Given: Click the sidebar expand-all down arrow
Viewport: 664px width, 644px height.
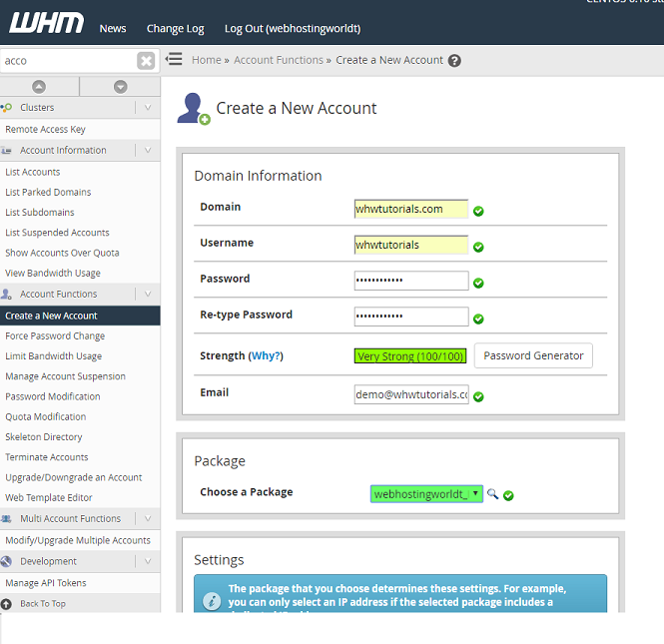Looking at the screenshot, I should tap(120, 87).
